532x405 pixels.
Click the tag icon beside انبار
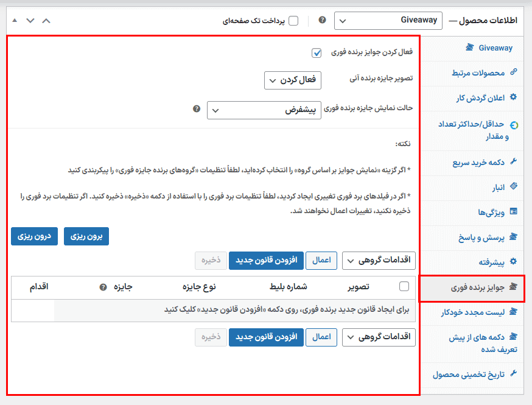pos(513,186)
